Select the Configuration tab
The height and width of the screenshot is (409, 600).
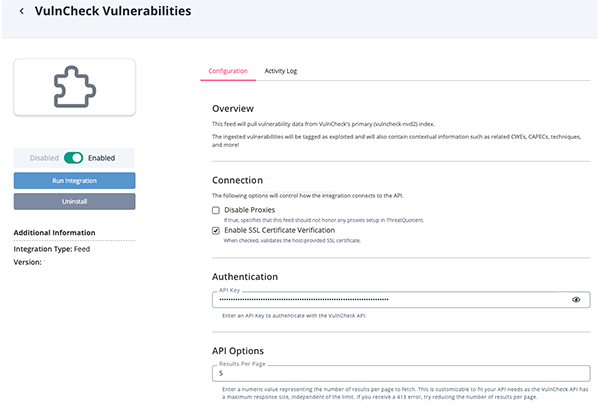click(228, 71)
